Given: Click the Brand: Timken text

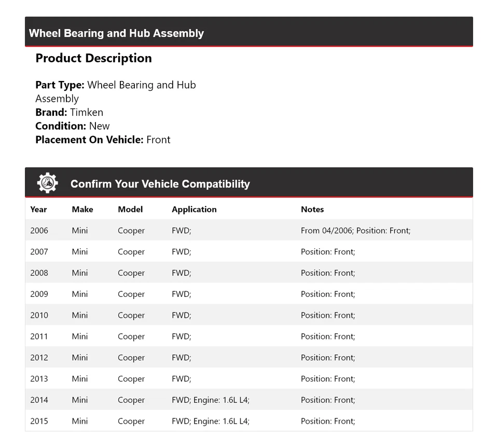Looking at the screenshot, I should click(69, 112).
